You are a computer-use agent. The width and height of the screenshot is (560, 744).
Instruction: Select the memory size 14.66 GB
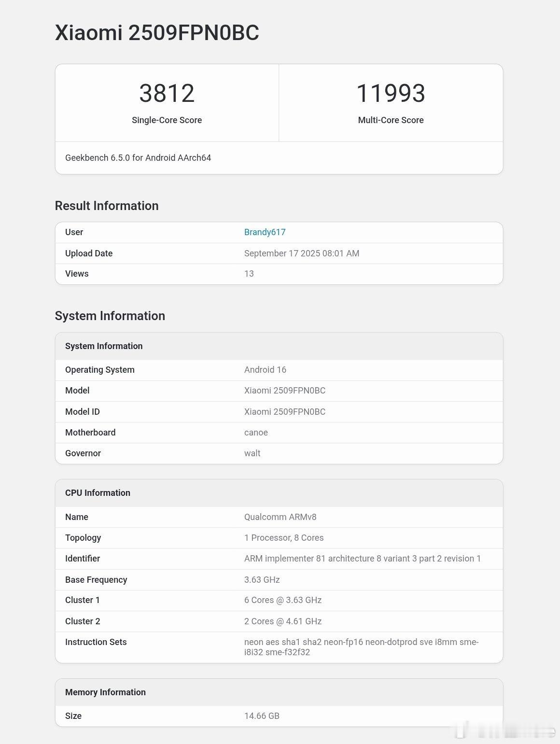pyautogui.click(x=262, y=716)
